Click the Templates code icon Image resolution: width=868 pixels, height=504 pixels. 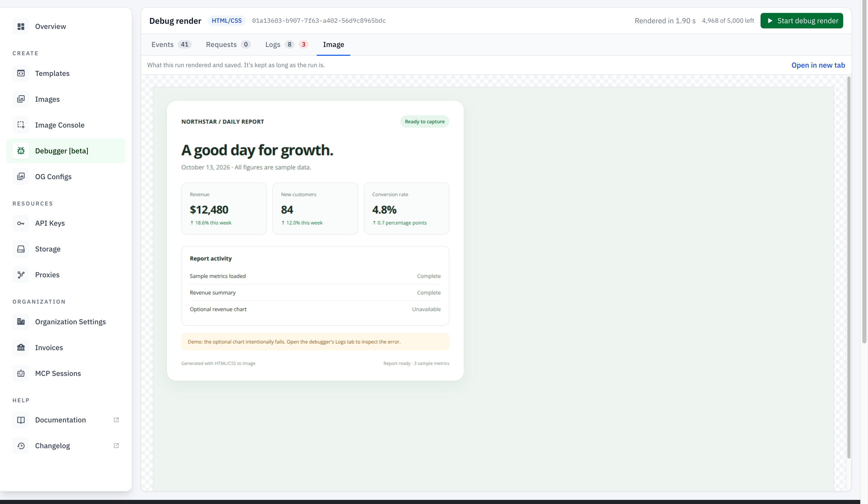[x=21, y=73]
